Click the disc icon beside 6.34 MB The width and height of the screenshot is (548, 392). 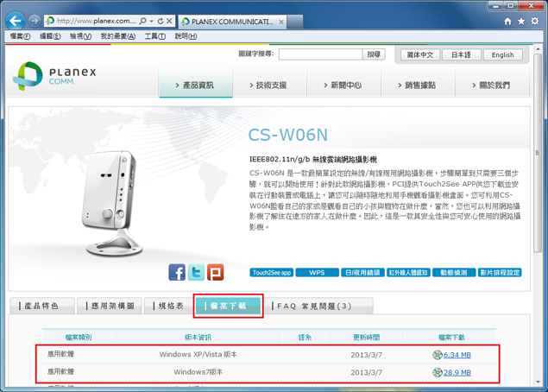[438, 355]
